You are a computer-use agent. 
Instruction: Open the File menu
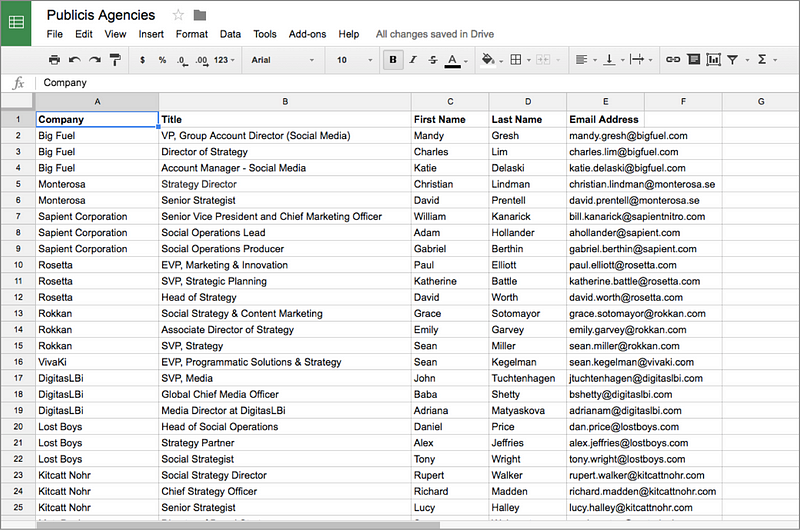click(55, 34)
